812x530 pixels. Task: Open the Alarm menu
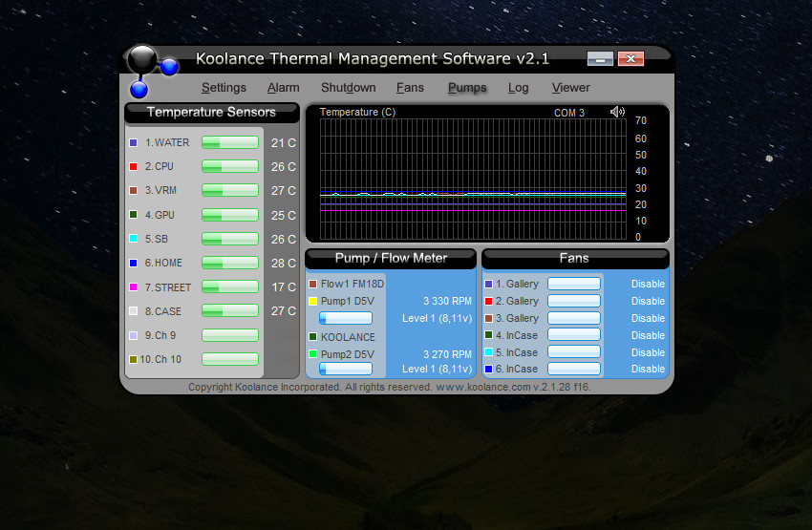pos(284,88)
